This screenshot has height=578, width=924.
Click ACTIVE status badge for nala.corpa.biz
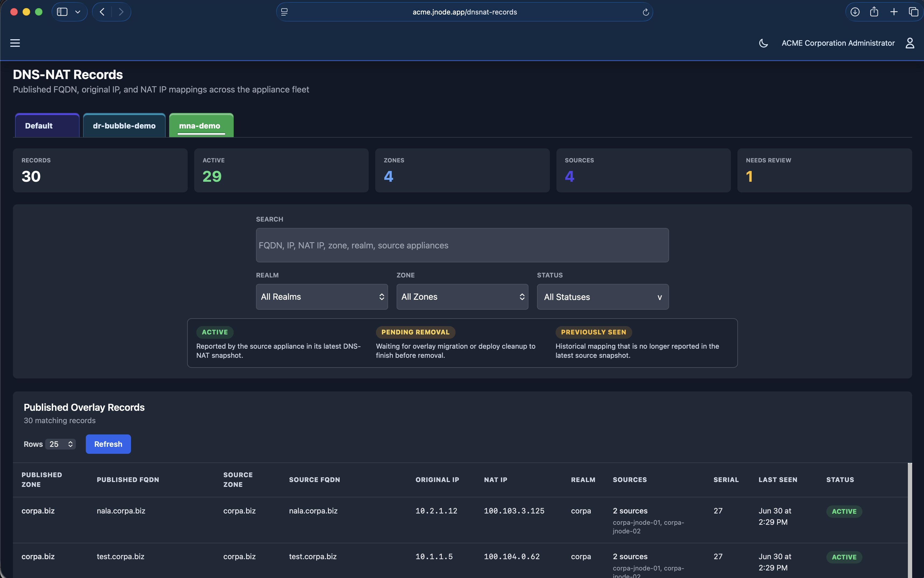[844, 511]
